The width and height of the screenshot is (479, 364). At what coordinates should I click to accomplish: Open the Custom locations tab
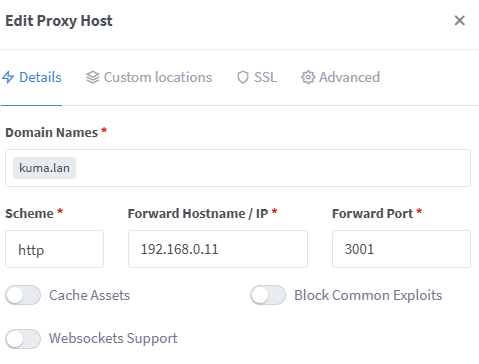(x=149, y=77)
